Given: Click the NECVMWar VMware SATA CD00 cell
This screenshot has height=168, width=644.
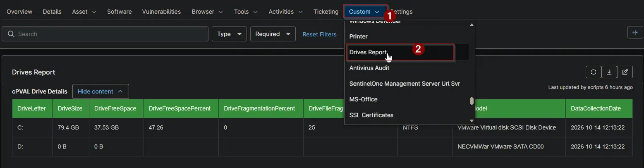Looking at the screenshot, I should [x=509, y=146].
